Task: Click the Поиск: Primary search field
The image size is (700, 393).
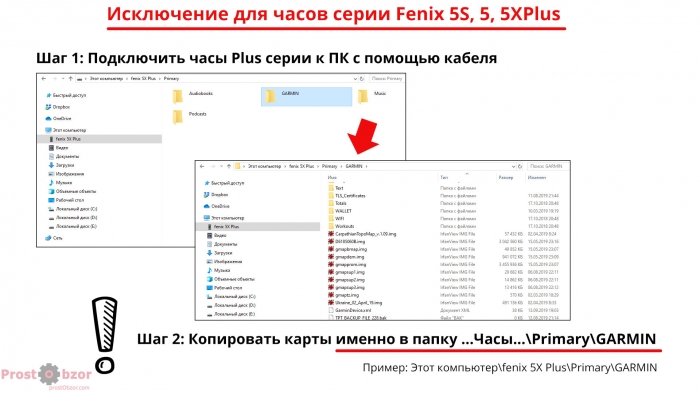Action: tap(386, 79)
